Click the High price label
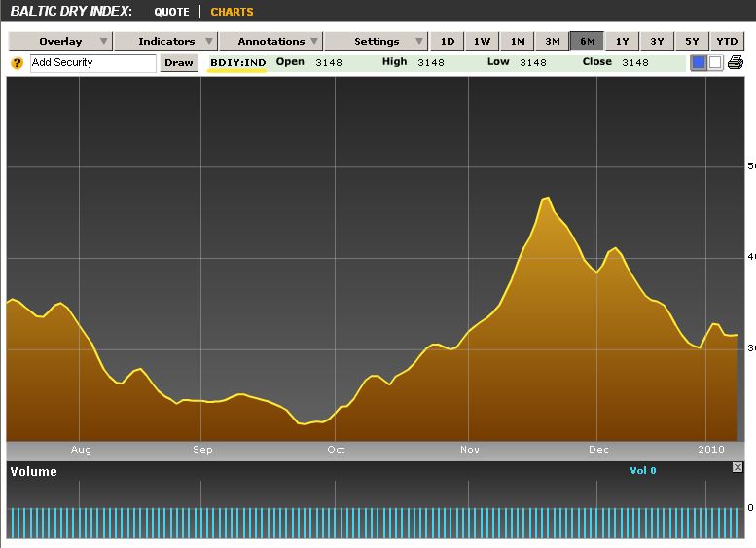Screen dimensions: 756x548 [x=394, y=61]
